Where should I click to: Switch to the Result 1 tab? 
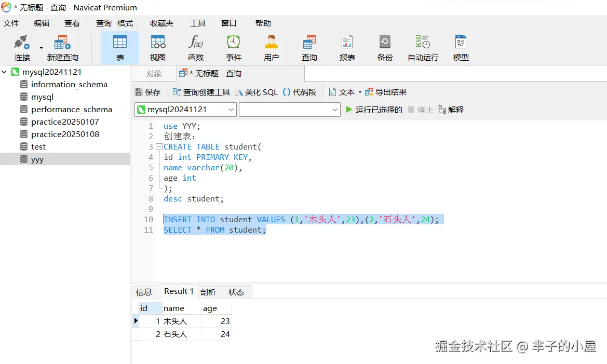coord(179,291)
